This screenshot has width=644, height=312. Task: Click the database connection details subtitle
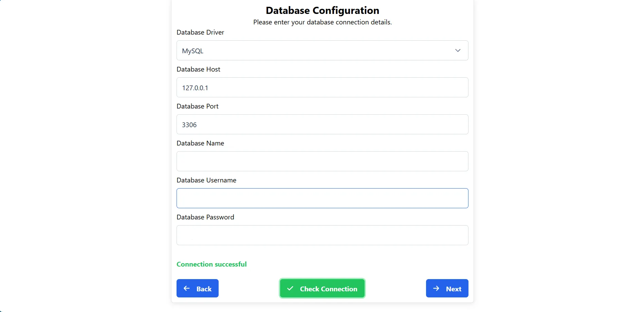(322, 22)
